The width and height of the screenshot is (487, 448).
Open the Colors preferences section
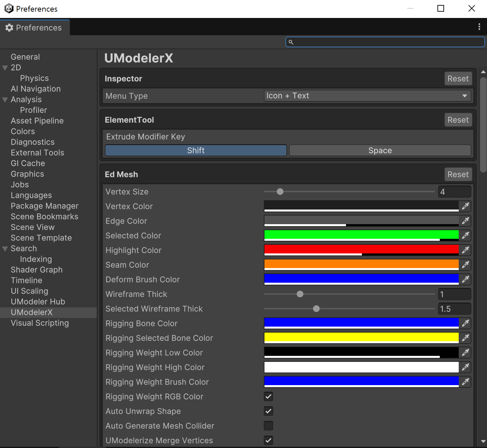pos(23,131)
